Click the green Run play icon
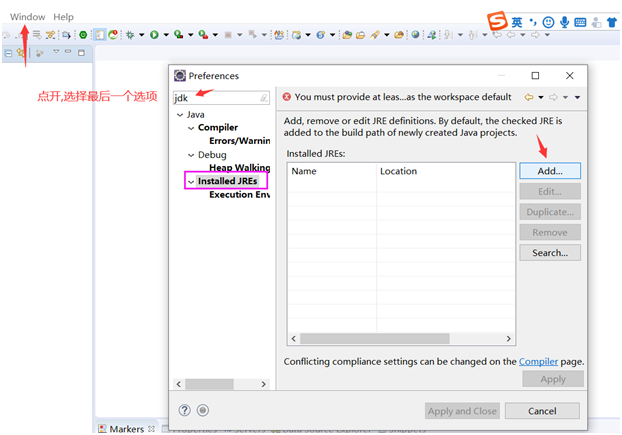Image resolution: width=622 pixels, height=435 pixels. tap(154, 35)
